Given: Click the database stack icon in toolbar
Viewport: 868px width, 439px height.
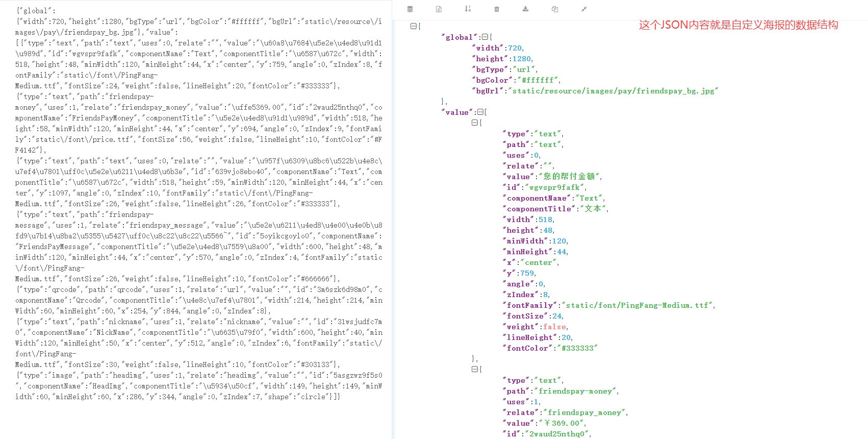Looking at the screenshot, I should coord(410,9).
